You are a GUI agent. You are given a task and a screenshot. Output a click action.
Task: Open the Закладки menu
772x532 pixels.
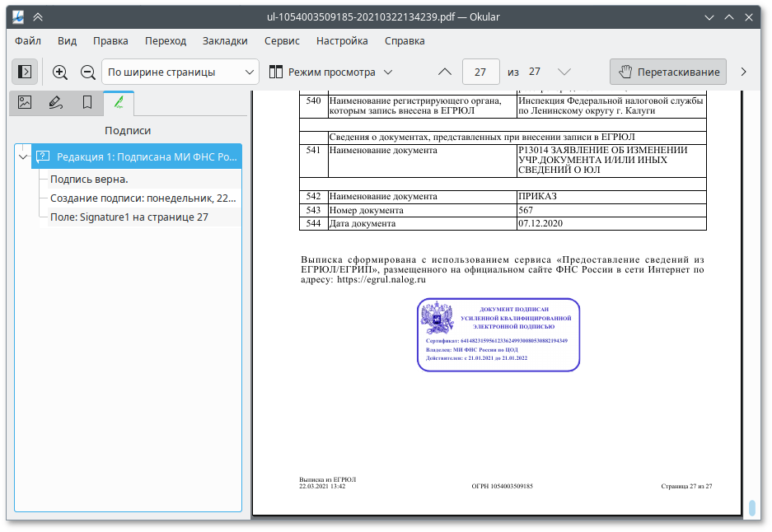(x=225, y=40)
